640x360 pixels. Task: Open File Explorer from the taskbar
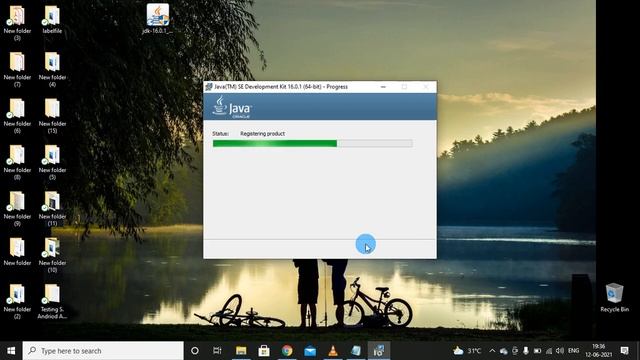tap(241, 351)
